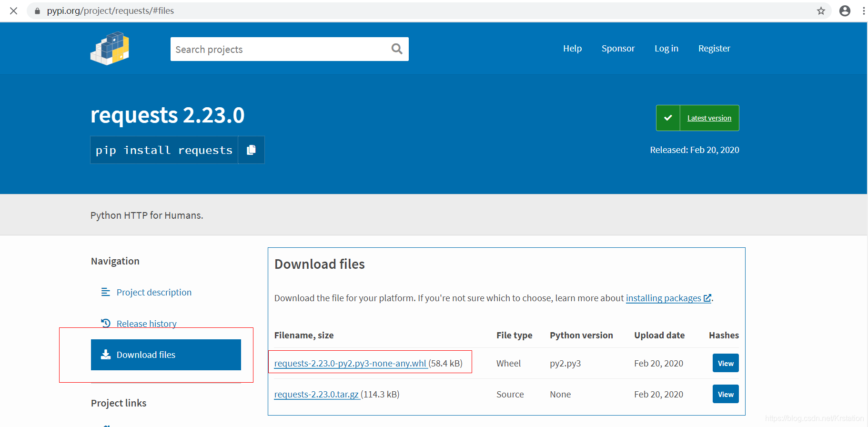This screenshot has height=427, width=868.
Task: Click the magnifying glass search icon
Action: 397,49
